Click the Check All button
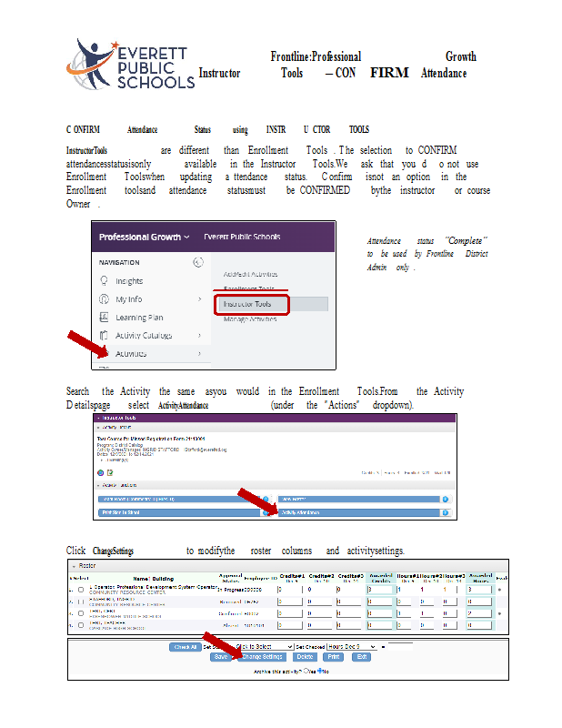This screenshot has width=562, height=728. click(186, 647)
